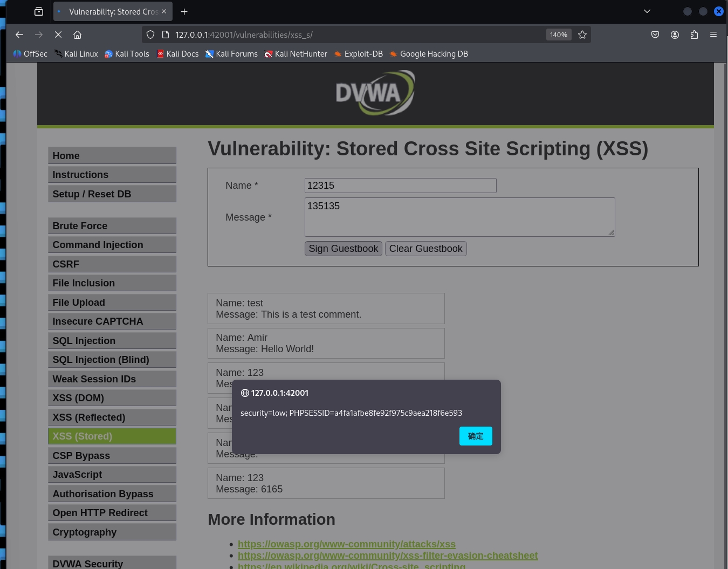This screenshot has height=569, width=728.
Task: Open the Instructions menu item
Action: (112, 175)
